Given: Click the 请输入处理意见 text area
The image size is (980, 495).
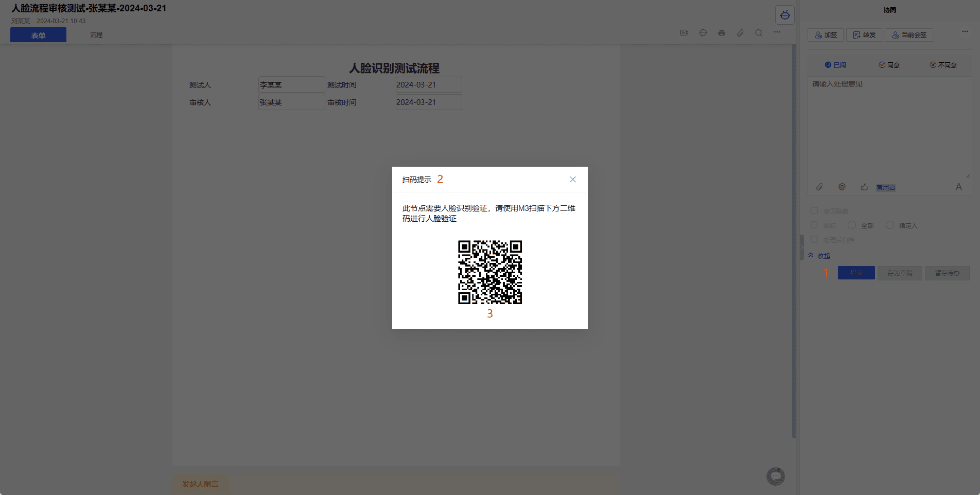Looking at the screenshot, I should click(889, 128).
